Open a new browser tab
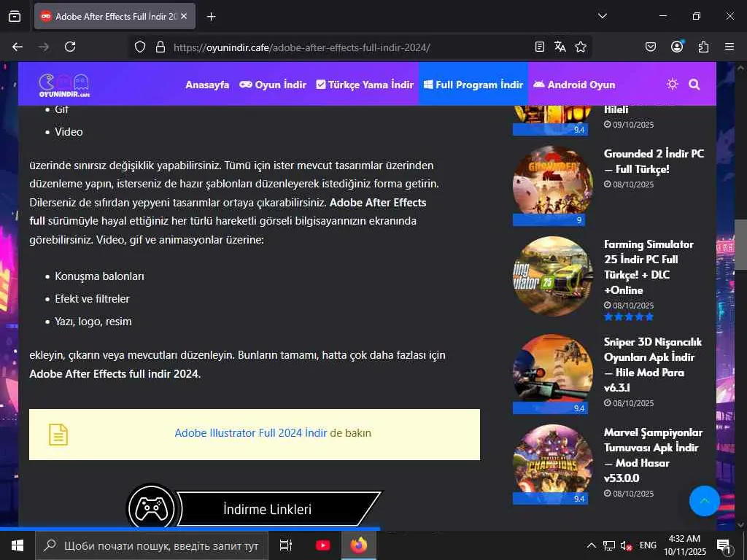Image resolution: width=747 pixels, height=560 pixels. [x=212, y=17]
